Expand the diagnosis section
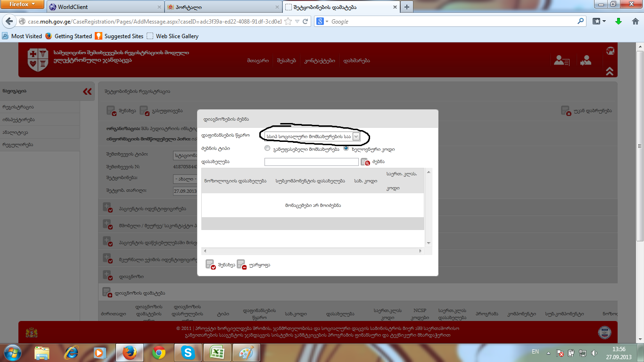This screenshot has height=362, width=644. pos(107,276)
